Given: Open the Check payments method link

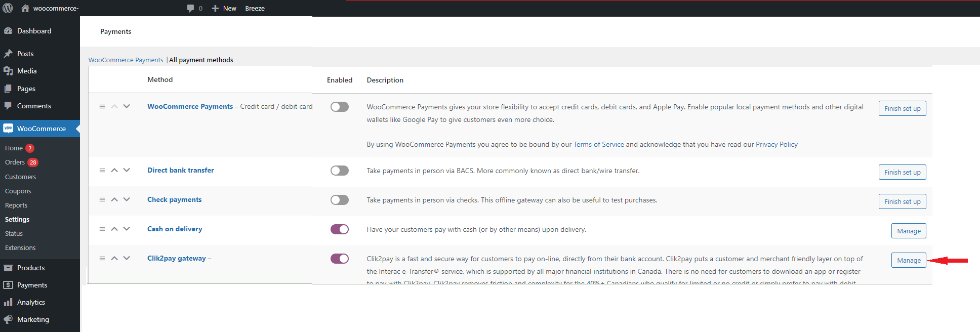Looking at the screenshot, I should 175,199.
